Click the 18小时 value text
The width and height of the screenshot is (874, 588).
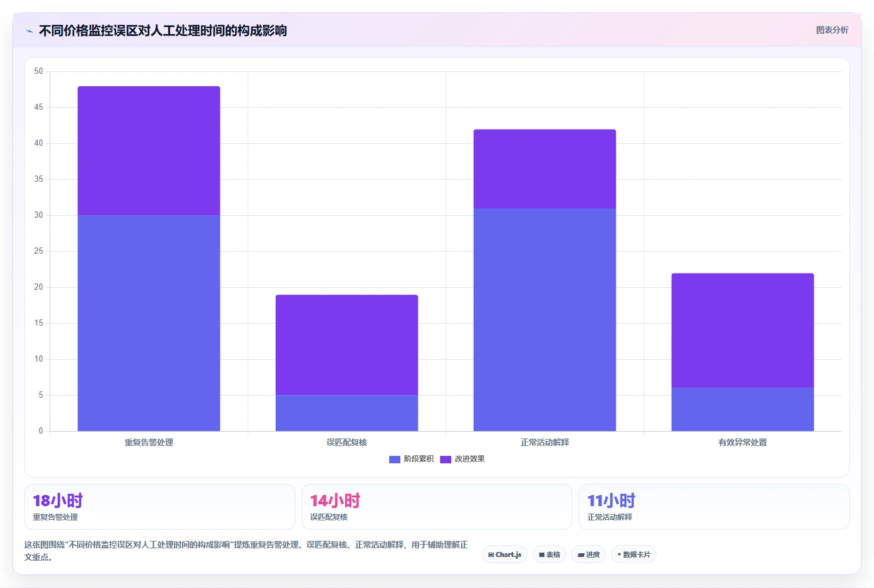[x=58, y=501]
